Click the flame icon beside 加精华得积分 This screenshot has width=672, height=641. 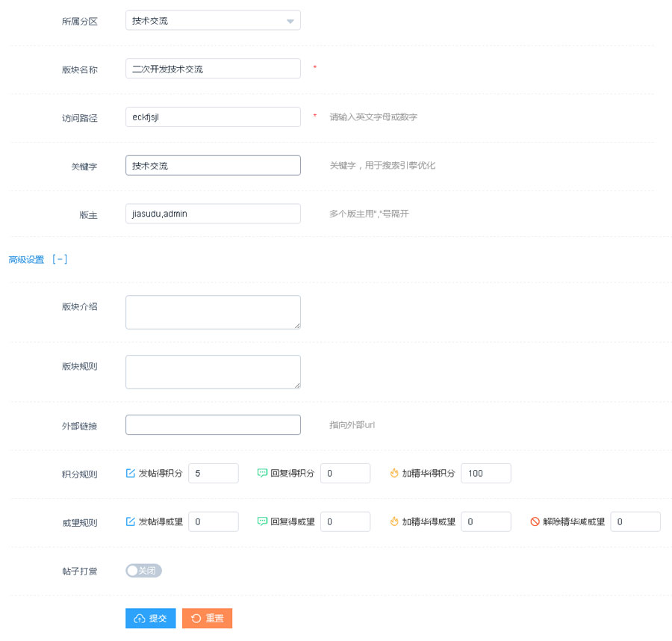click(393, 473)
